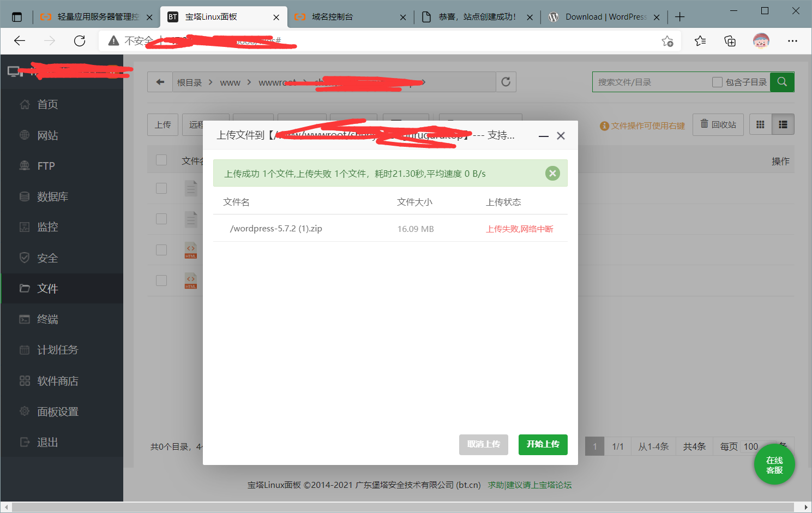The height and width of the screenshot is (513, 812).
Task: Go back using the browser back arrow
Action: [x=20, y=41]
